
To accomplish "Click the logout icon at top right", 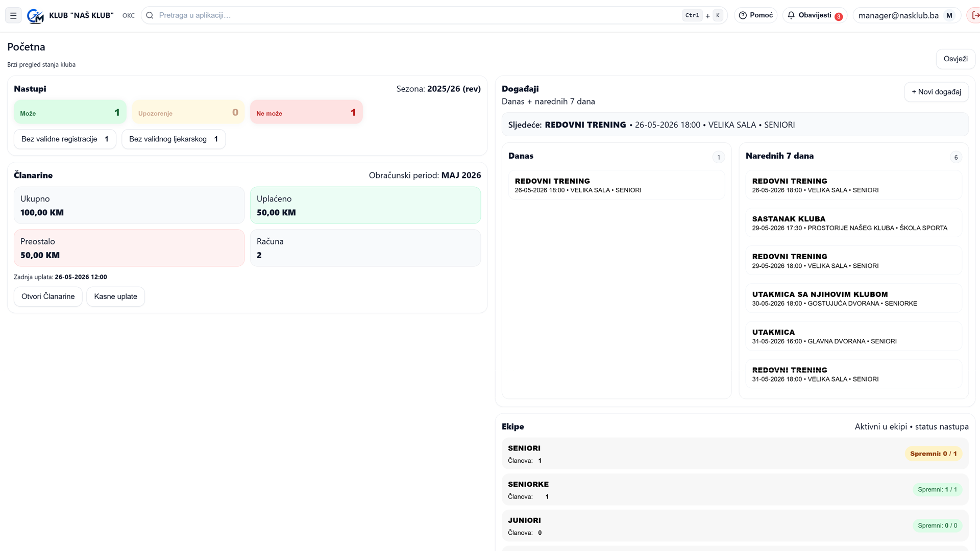I will (974, 15).
